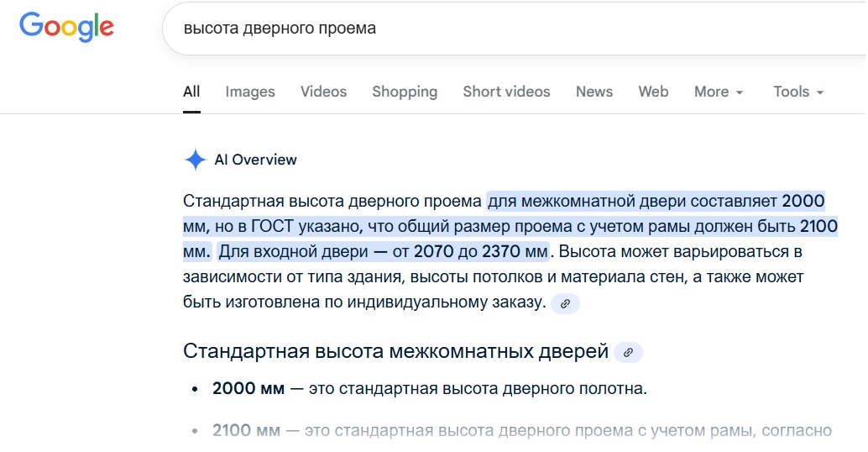Viewport: 868px width, 452px height.
Task: Switch to the Videos tab
Action: [x=323, y=92]
